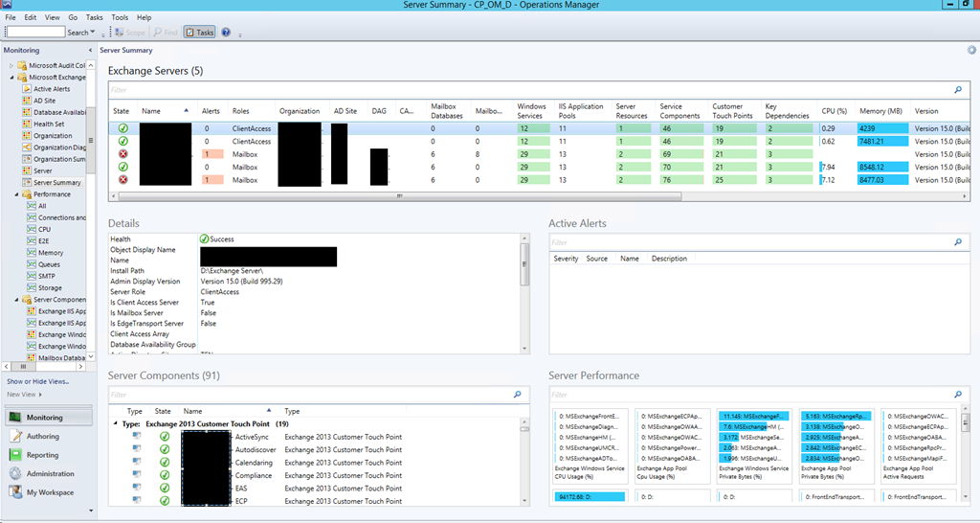This screenshot has width=980, height=523.
Task: Click search icon in Exchange Servers filter
Action: 958,90
